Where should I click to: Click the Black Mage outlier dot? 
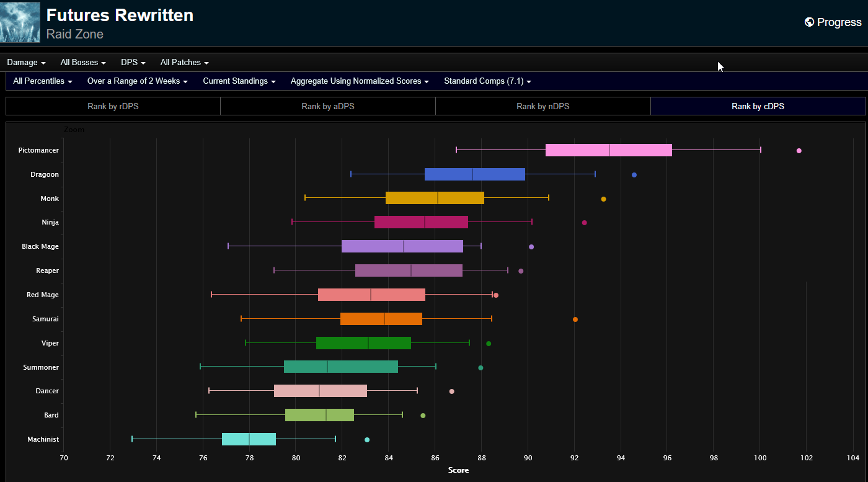point(531,247)
